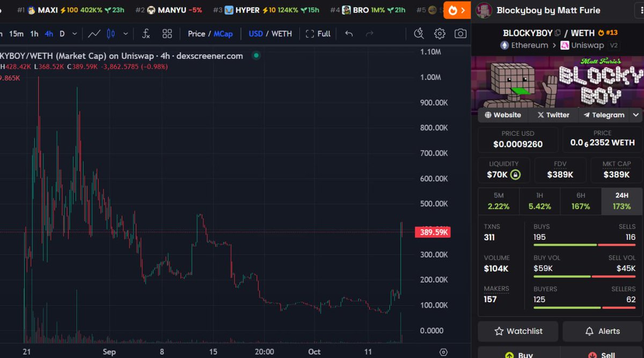This screenshot has width=644, height=358.
Task: Select the 1H stats tab
Action: pyautogui.click(x=539, y=201)
